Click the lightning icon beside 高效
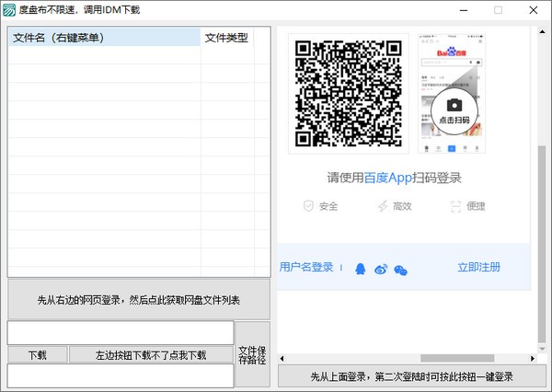Screen dimensions: 552x392 (382, 206)
